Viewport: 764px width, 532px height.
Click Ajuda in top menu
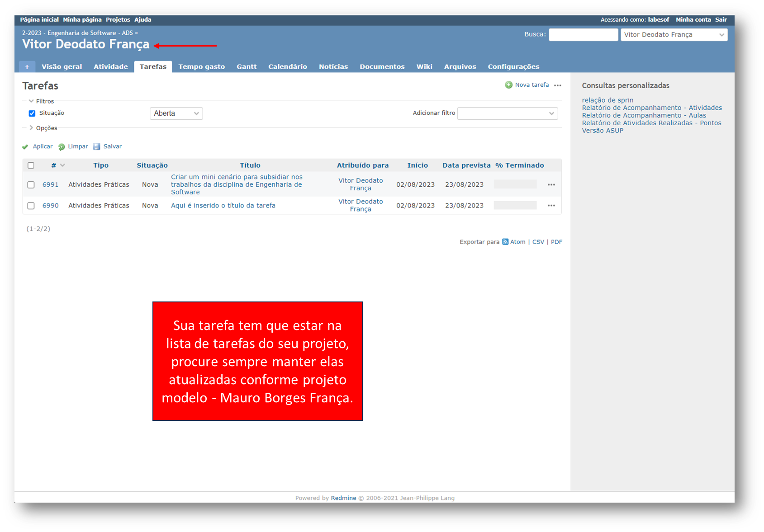(x=143, y=20)
